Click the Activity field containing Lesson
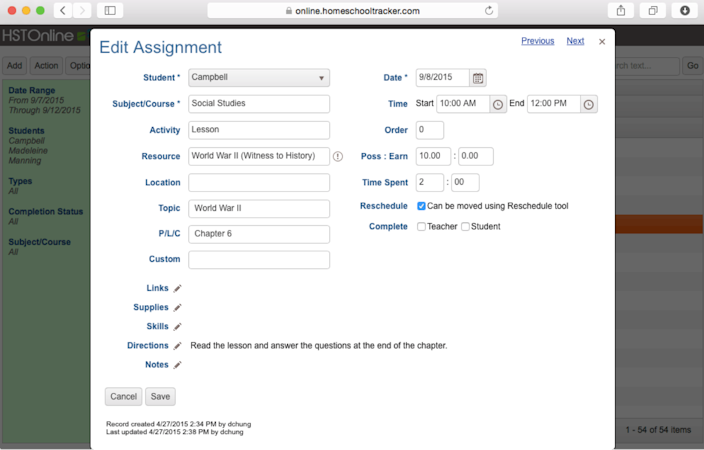Viewport: 704px width, 450px height. tap(259, 130)
